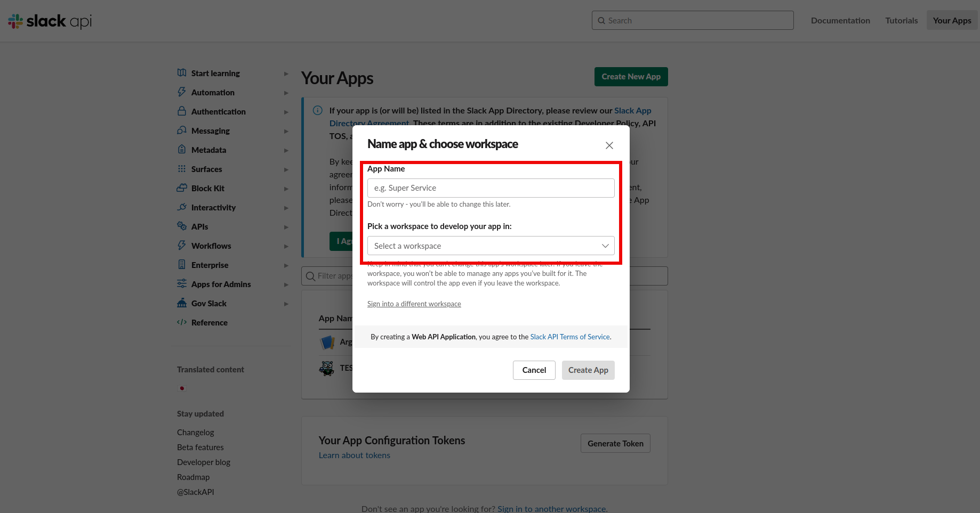The image size is (980, 513).
Task: Click the Authentication lock icon
Action: tap(182, 111)
